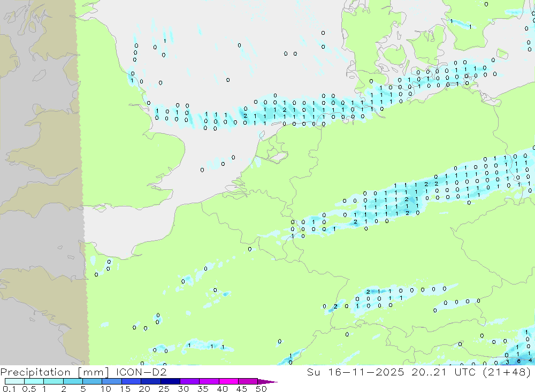Choose the 25–30 mm navy legend swatch
This screenshot has width=535, height=392.
point(170,381)
